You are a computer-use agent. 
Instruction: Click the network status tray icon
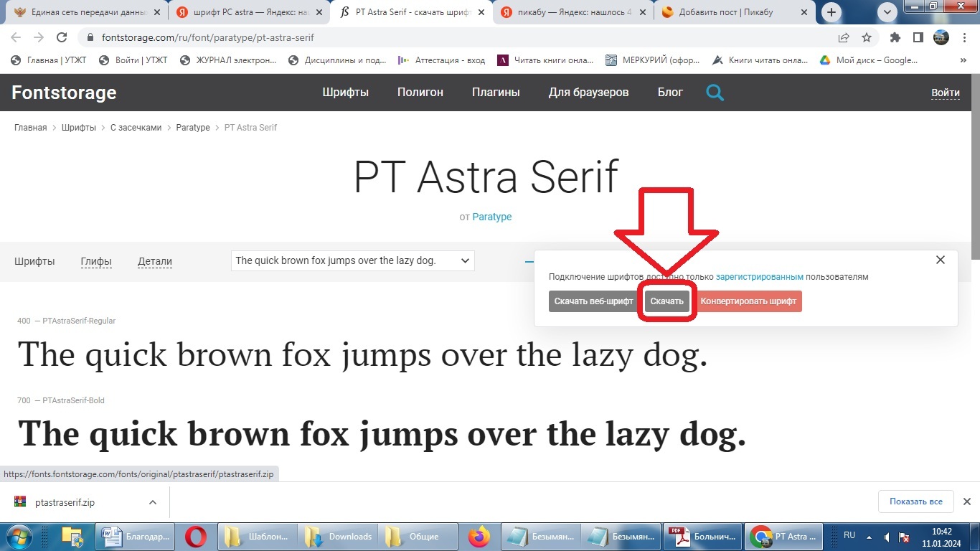tap(905, 537)
